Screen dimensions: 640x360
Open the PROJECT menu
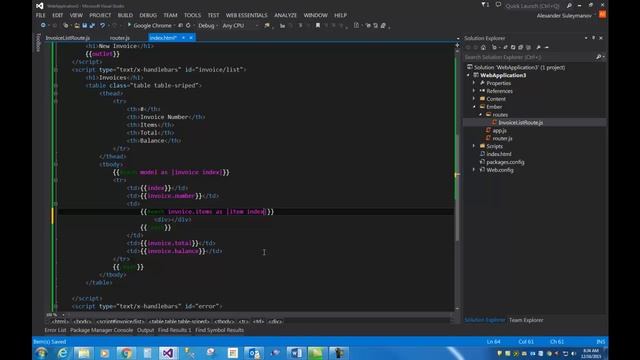pos(100,15)
